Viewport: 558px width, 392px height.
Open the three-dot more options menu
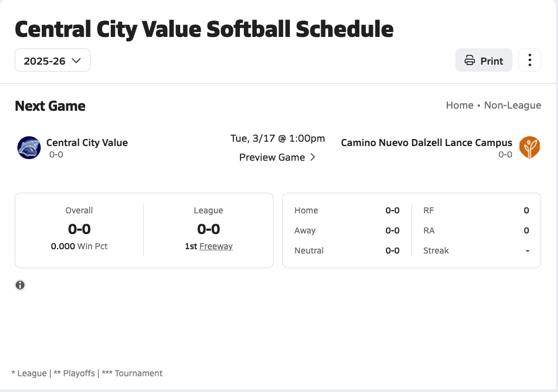click(x=530, y=60)
